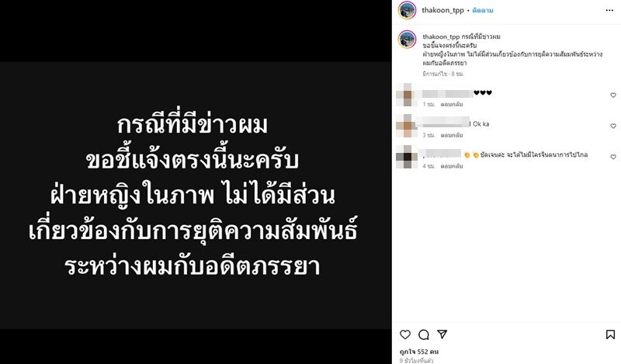Like the third comment with clapping emojis
The image size is (621, 364).
click(613, 157)
